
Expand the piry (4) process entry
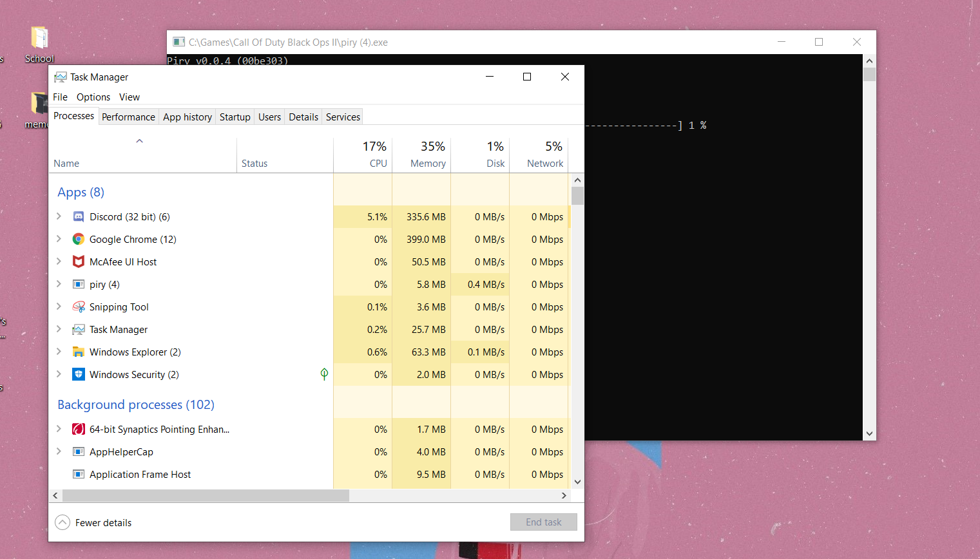pos(59,284)
